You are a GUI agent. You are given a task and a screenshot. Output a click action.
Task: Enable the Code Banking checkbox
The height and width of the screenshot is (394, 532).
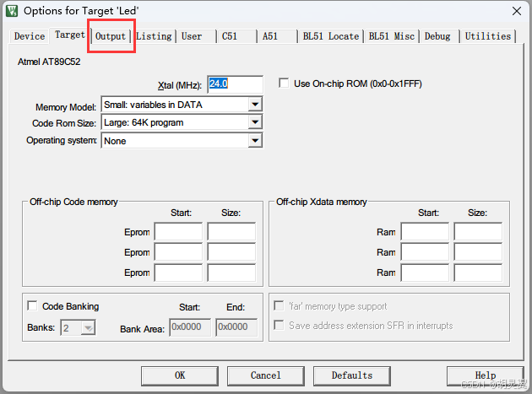[x=32, y=306]
